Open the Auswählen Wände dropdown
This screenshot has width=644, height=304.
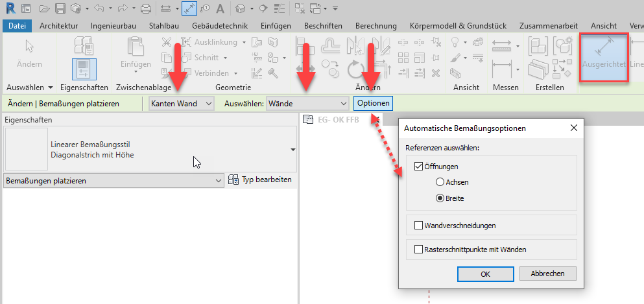click(307, 104)
